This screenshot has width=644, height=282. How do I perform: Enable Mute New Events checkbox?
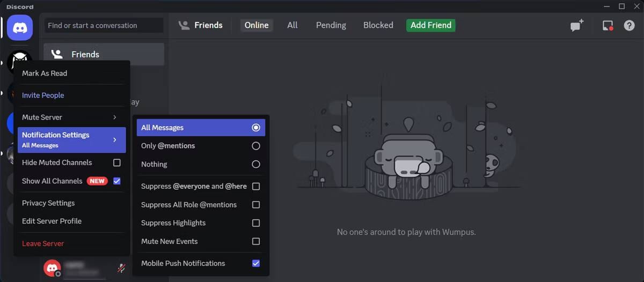pos(256,241)
